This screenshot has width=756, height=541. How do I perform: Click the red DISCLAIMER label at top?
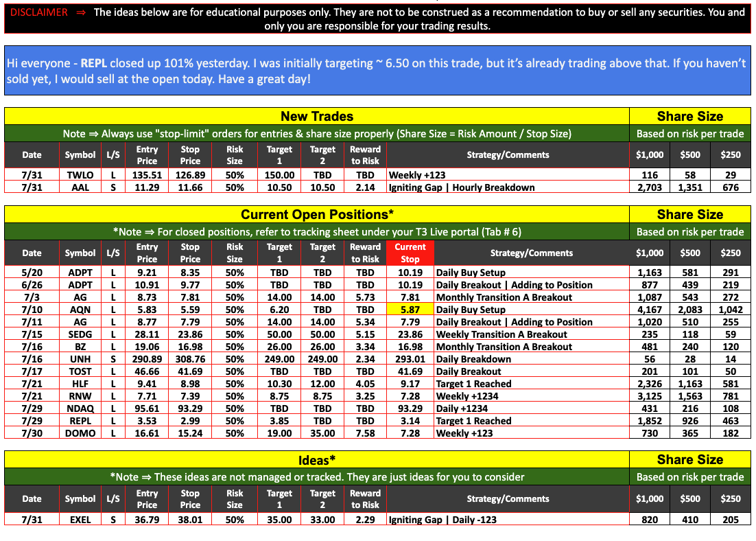point(39,12)
